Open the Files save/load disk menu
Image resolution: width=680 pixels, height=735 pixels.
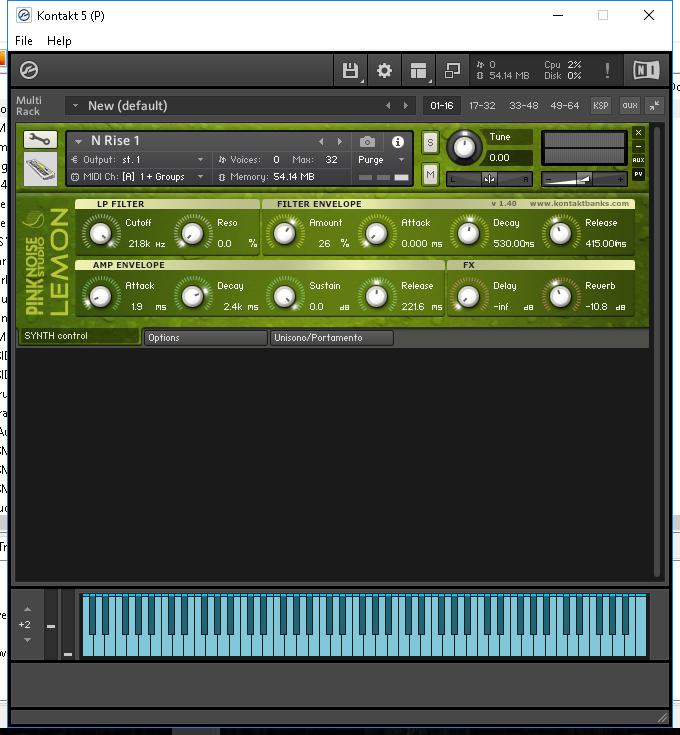pos(350,70)
